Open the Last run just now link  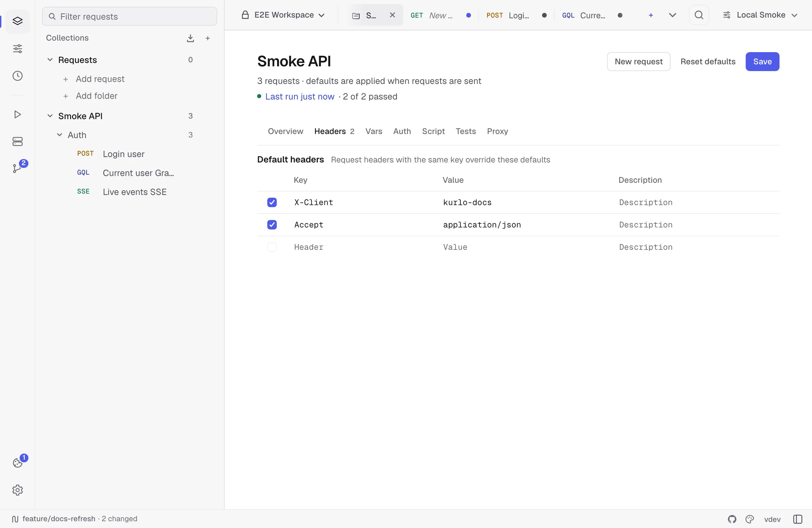pos(299,96)
